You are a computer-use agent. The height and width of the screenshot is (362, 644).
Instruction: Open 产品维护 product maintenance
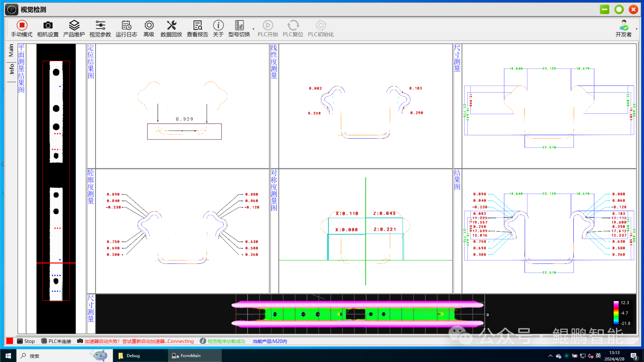pos(74,25)
